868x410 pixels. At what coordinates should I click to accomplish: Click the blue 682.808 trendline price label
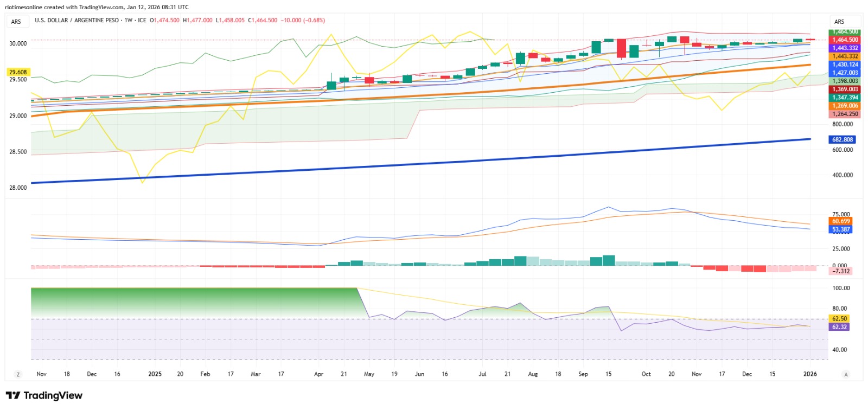tap(843, 139)
